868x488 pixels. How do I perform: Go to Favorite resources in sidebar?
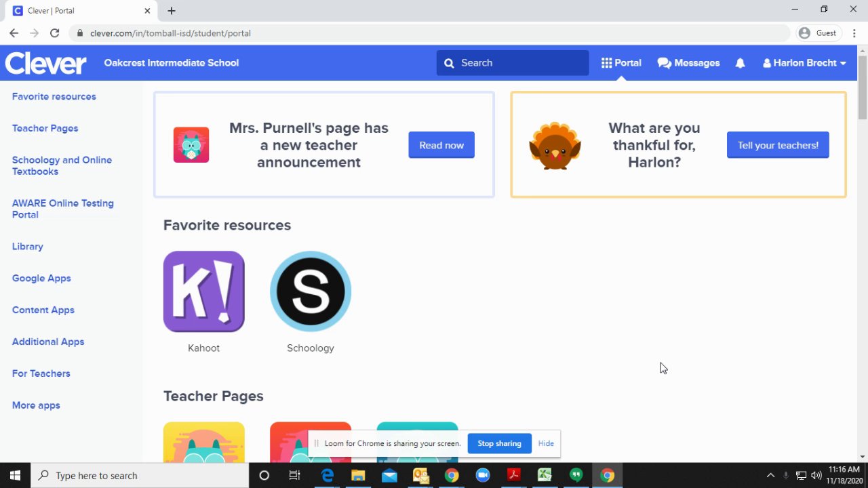click(x=54, y=96)
